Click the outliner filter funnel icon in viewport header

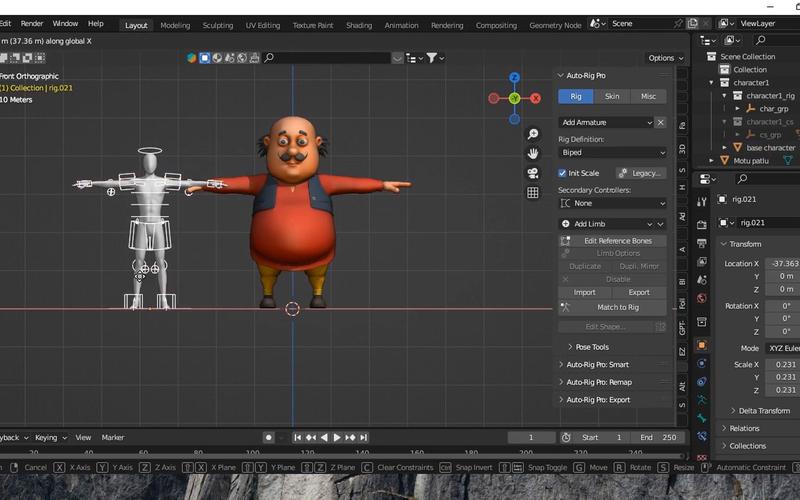point(432,58)
